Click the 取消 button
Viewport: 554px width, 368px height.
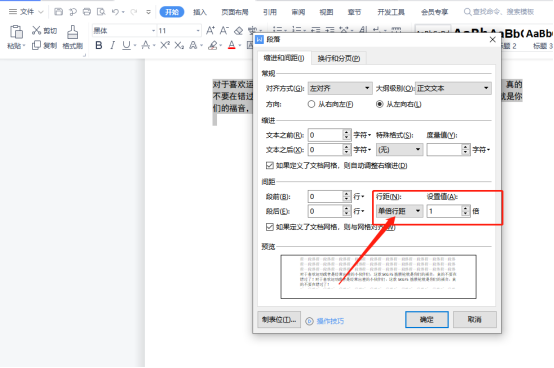click(x=475, y=320)
